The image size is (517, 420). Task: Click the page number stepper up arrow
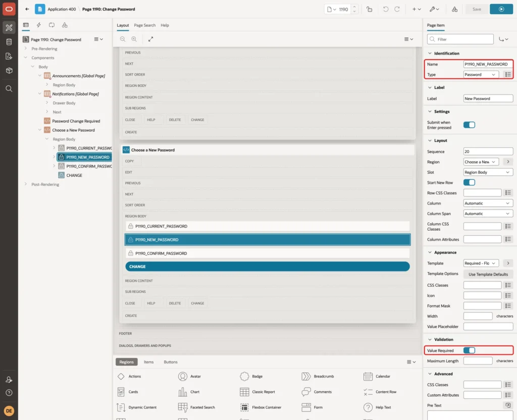coord(354,7)
